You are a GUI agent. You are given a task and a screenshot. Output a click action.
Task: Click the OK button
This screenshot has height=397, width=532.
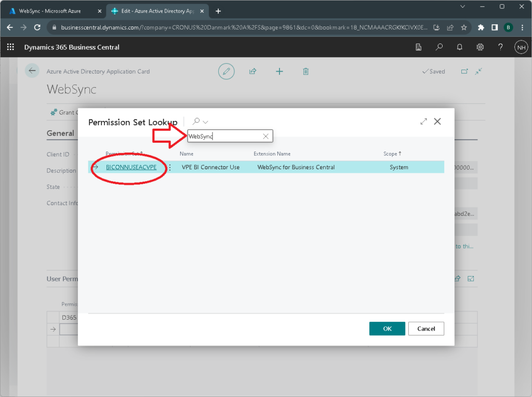(x=387, y=328)
